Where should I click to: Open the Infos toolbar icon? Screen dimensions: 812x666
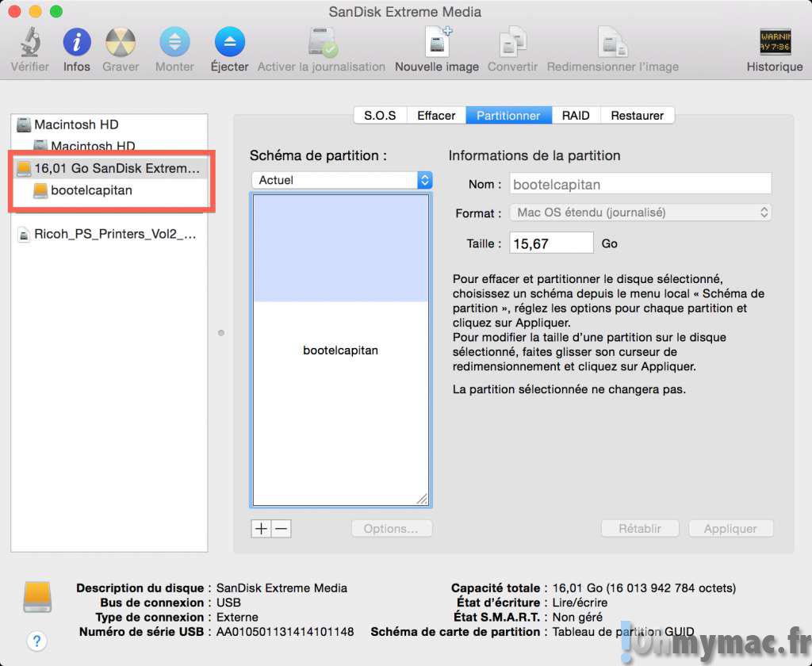pyautogui.click(x=77, y=42)
